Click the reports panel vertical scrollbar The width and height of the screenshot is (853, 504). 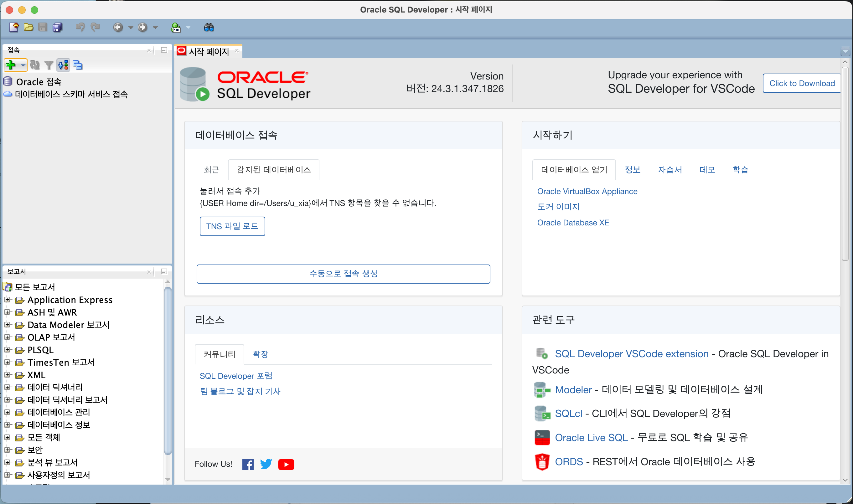168,370
